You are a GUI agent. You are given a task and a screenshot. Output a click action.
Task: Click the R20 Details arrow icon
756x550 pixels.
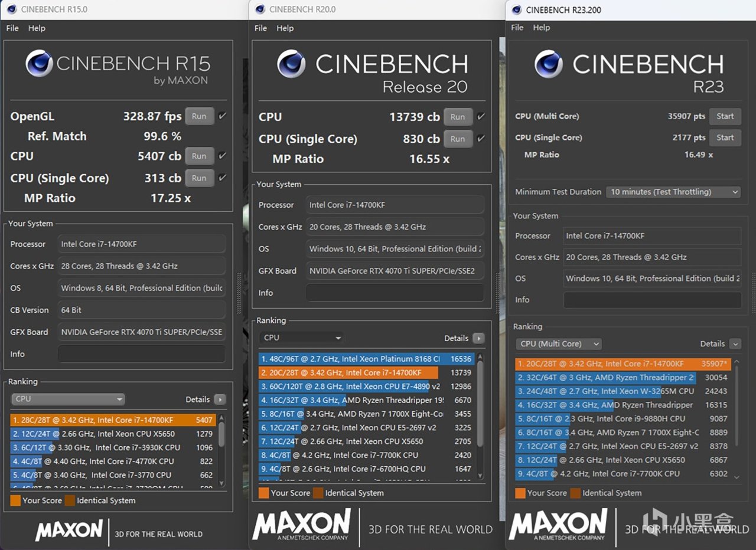pos(478,338)
